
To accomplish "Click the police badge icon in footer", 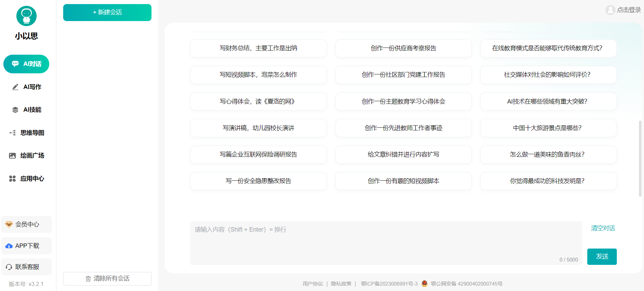I will click(425, 284).
